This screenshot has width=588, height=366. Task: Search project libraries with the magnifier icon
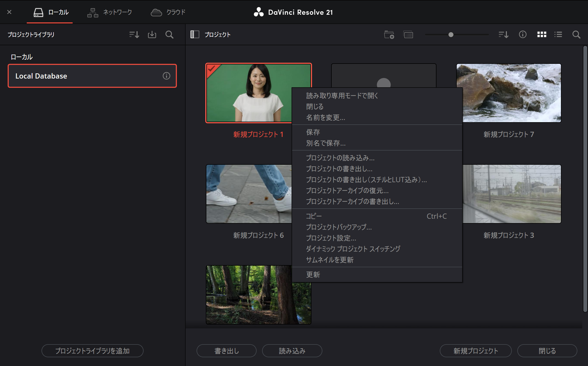(x=170, y=35)
